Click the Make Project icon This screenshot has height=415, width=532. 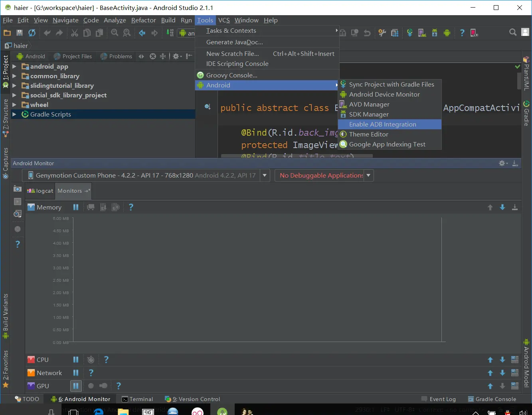pyautogui.click(x=170, y=33)
